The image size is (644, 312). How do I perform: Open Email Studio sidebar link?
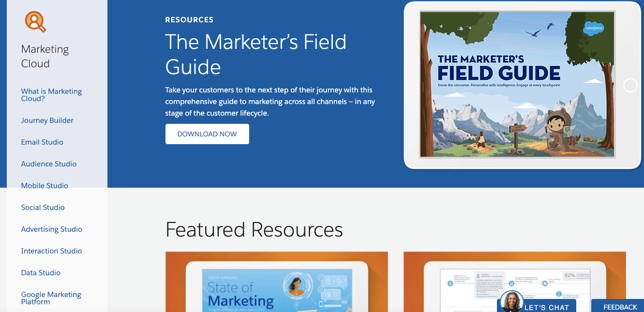(x=42, y=142)
